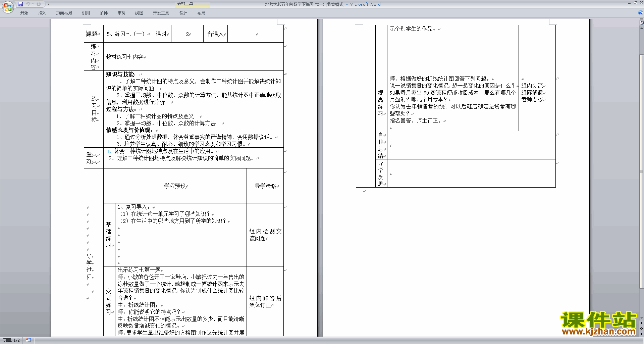This screenshot has height=344, width=644.
Task: Click the text 组内解答后集体订正
Action: (x=265, y=301)
